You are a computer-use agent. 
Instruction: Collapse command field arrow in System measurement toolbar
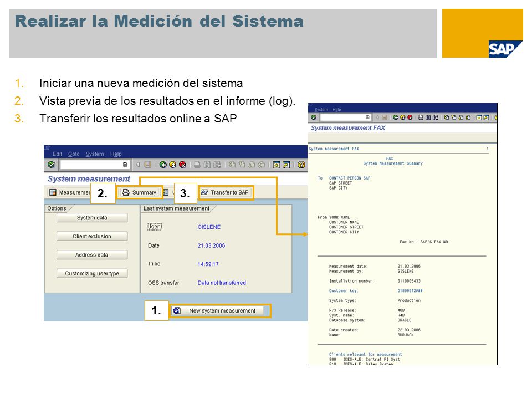138,165
